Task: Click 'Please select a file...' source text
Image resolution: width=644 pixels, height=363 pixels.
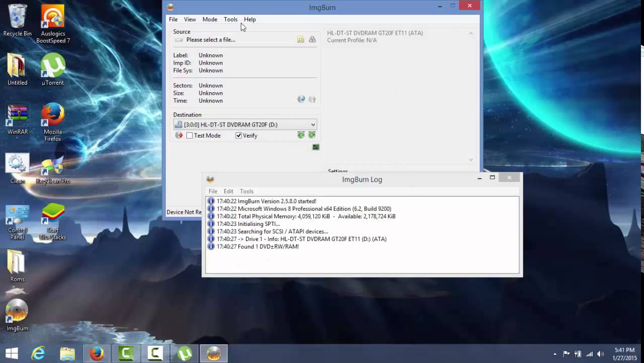Action: (x=211, y=40)
